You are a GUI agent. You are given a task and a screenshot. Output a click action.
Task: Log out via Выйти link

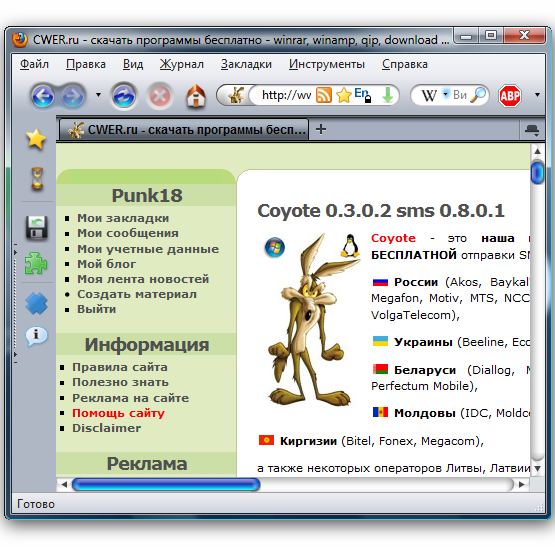(x=96, y=309)
